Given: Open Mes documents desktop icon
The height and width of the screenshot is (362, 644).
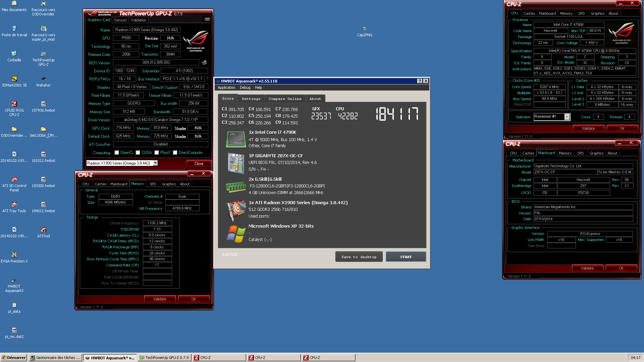Looking at the screenshot, I should pos(14,6).
